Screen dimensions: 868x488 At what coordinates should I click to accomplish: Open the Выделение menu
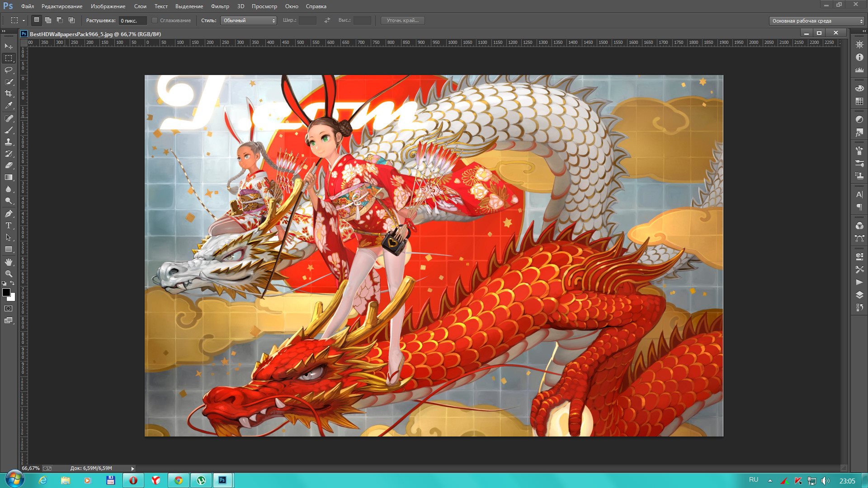[189, 6]
